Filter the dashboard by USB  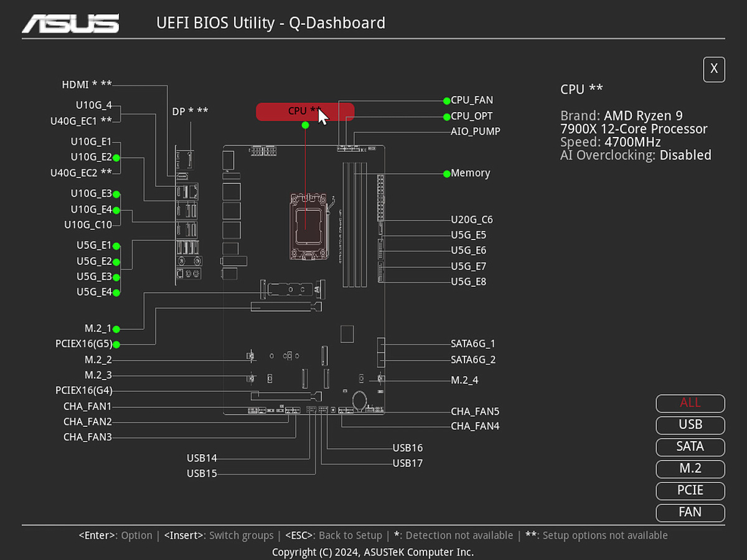[x=690, y=425]
